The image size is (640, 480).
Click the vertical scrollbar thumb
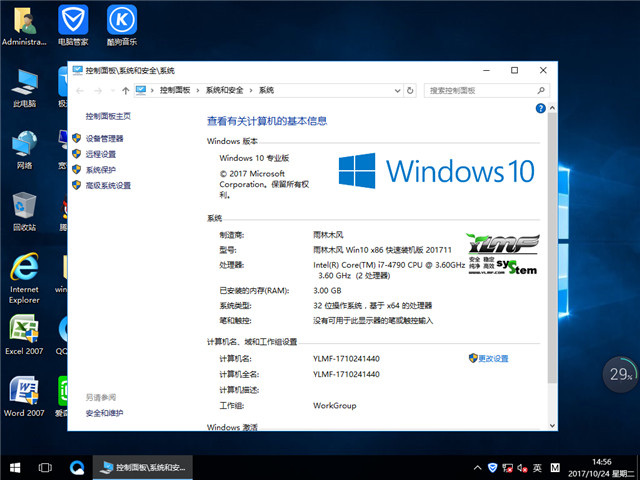[552, 249]
